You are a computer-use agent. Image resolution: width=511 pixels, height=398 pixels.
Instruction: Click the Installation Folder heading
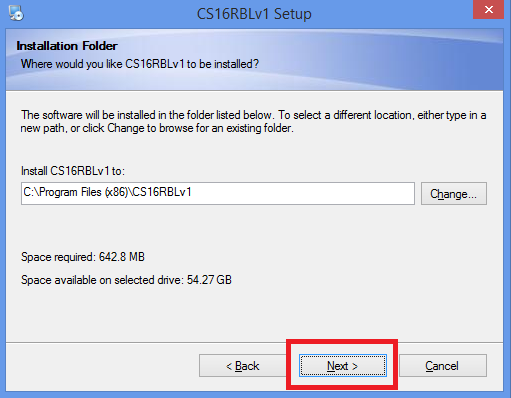point(67,46)
